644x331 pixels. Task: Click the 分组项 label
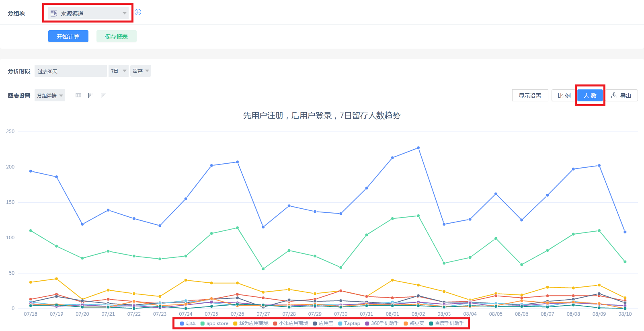[x=16, y=13]
